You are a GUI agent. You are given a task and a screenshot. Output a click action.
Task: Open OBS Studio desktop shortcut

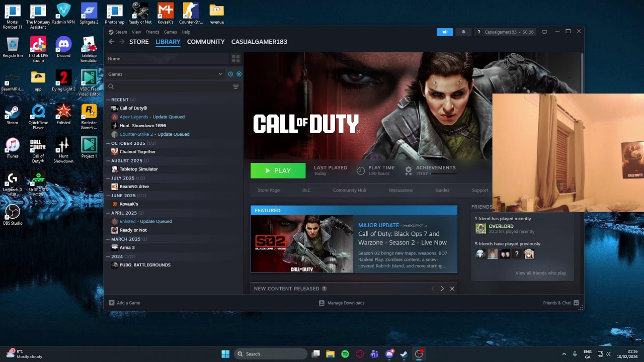coord(13,215)
